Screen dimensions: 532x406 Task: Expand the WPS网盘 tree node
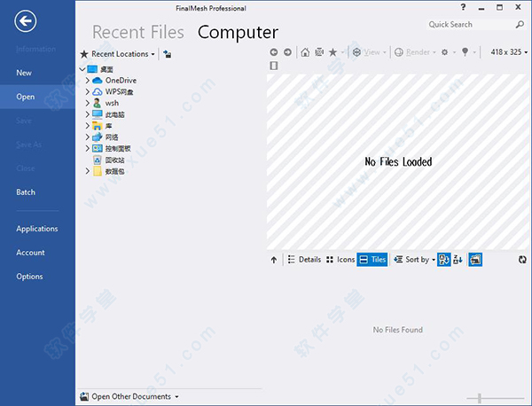[x=88, y=91]
